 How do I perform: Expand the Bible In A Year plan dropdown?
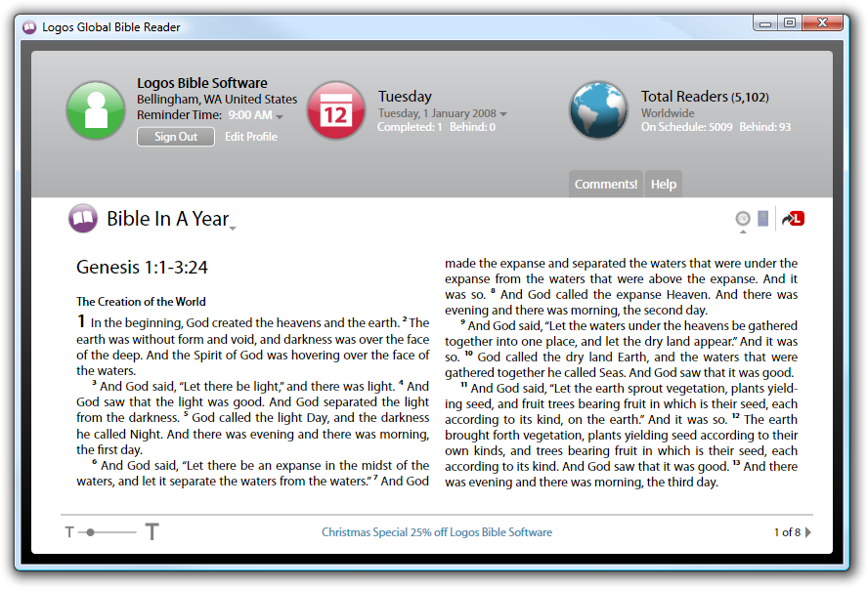[233, 228]
